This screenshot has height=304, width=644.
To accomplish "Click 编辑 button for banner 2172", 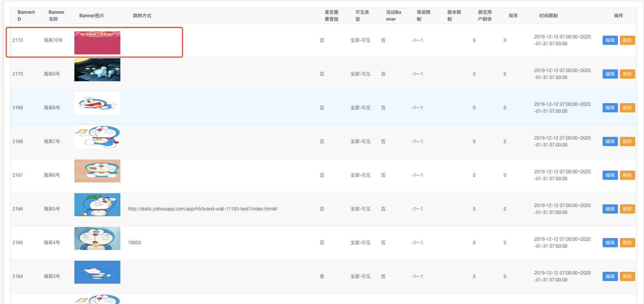I will (610, 40).
